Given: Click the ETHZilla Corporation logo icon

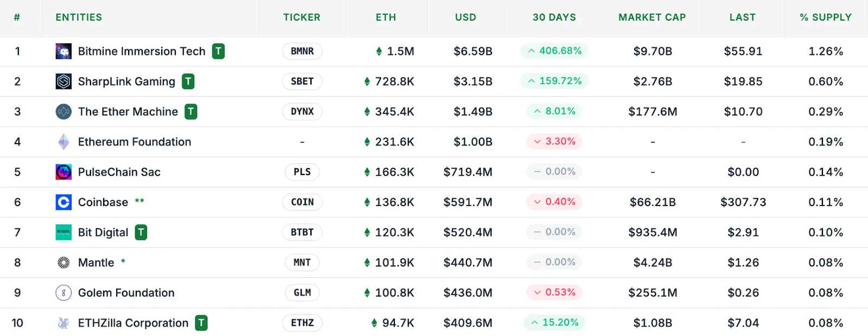Looking at the screenshot, I should (x=63, y=323).
